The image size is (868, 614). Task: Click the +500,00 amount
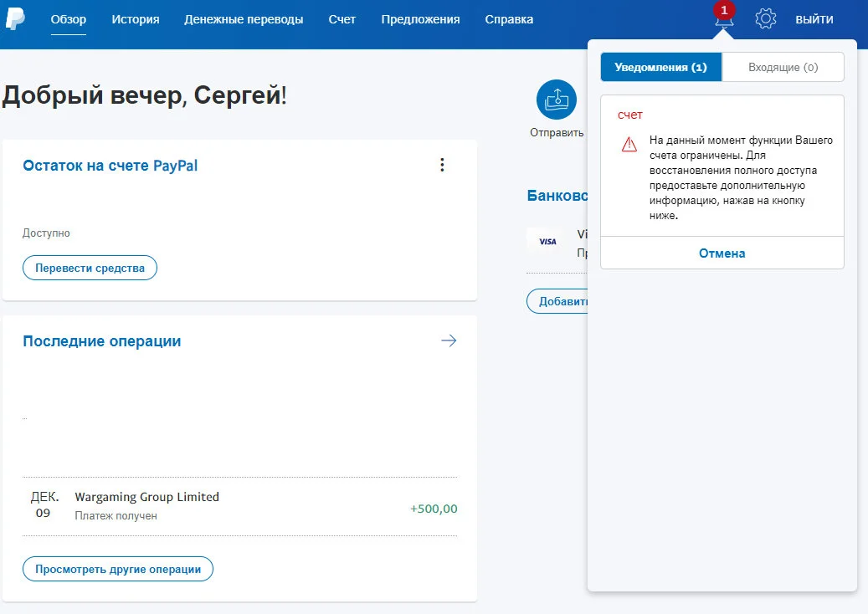(434, 509)
